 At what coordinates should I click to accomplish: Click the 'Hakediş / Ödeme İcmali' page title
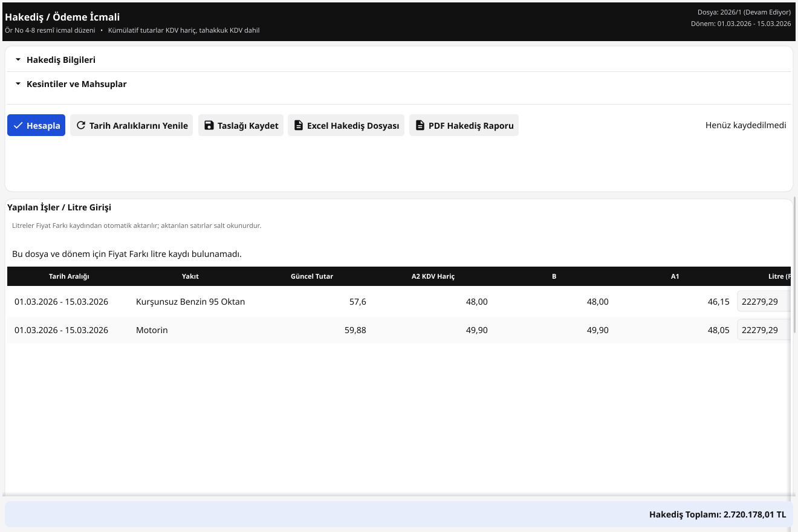point(62,17)
